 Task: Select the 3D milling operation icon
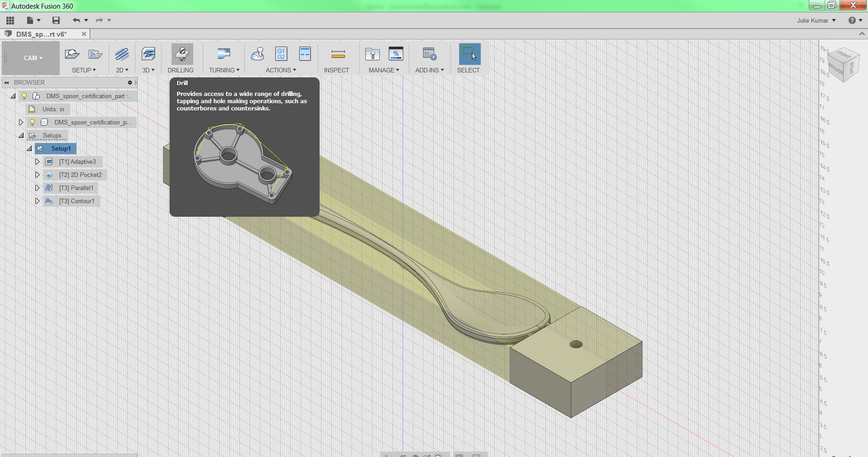[x=148, y=54]
